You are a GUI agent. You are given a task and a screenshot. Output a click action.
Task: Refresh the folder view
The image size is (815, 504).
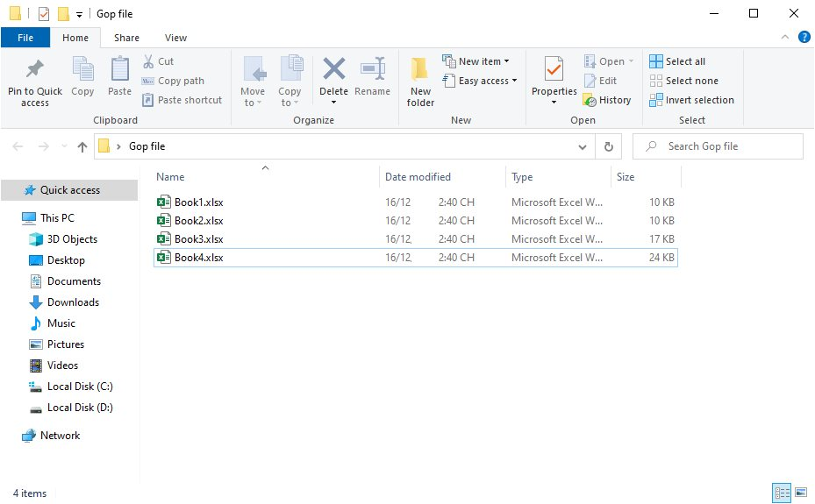(609, 146)
